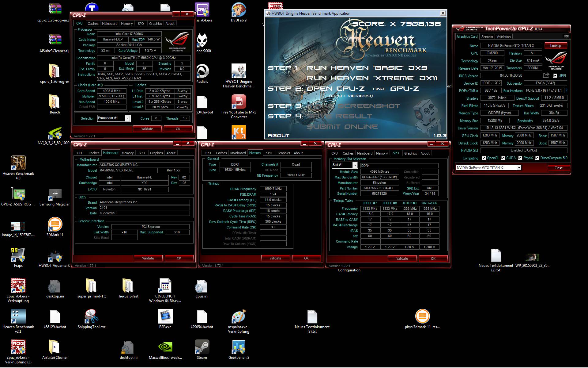The height and width of the screenshot is (368, 588).
Task: Open the Steam desktop icon
Action: pyautogui.click(x=202, y=347)
